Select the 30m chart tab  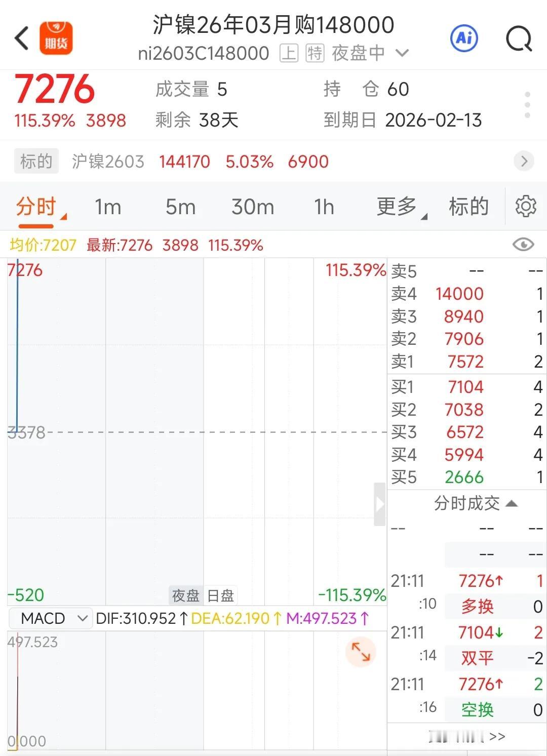(253, 207)
